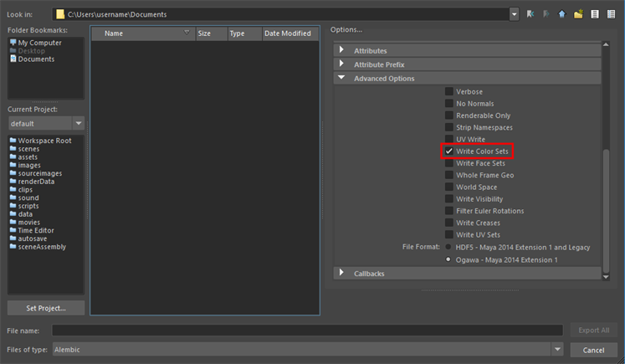Screen dimensions: 625x364
Task: Sort file list by Size column
Action: click(212, 33)
